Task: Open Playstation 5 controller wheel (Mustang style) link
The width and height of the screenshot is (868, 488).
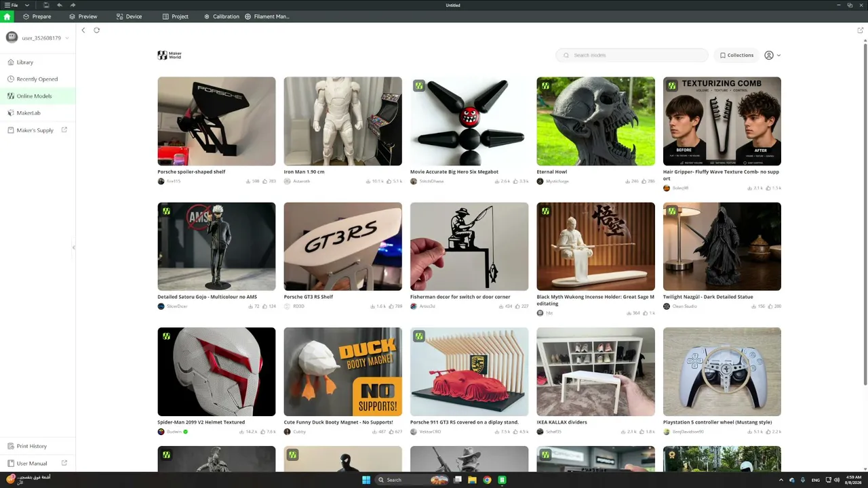Action: pyautogui.click(x=717, y=422)
